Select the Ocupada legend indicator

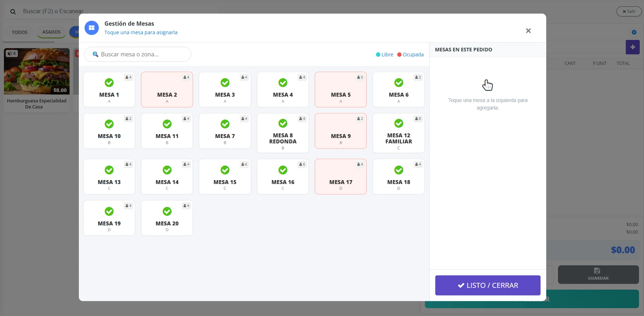410,55
